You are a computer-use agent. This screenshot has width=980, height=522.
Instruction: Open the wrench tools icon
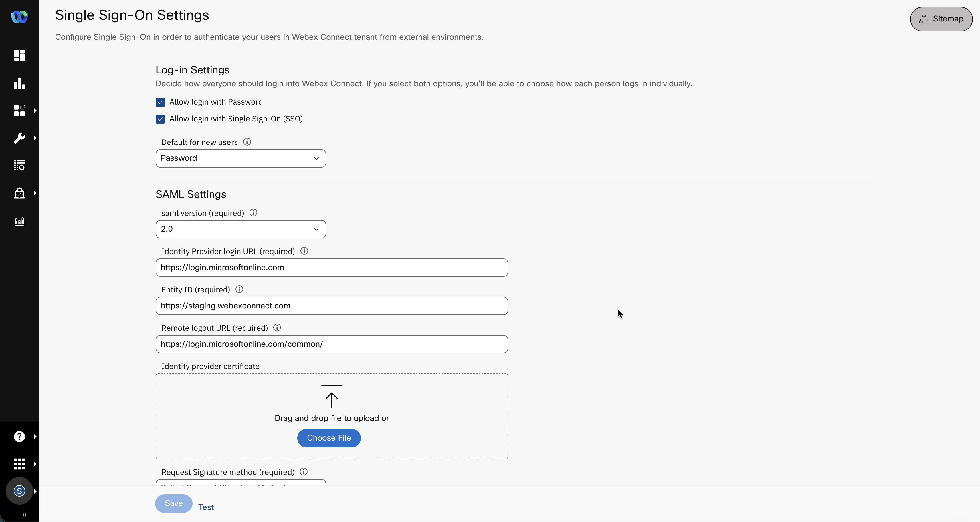pos(19,138)
